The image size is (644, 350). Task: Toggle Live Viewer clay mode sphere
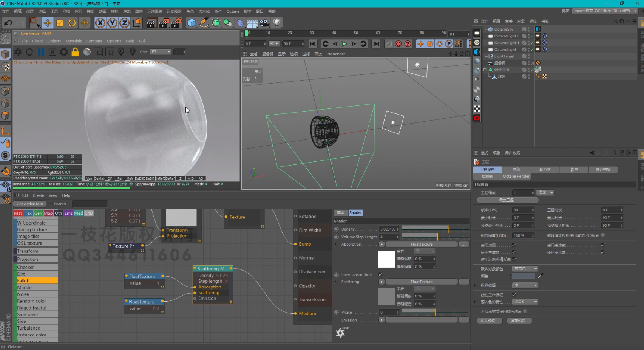click(x=87, y=52)
